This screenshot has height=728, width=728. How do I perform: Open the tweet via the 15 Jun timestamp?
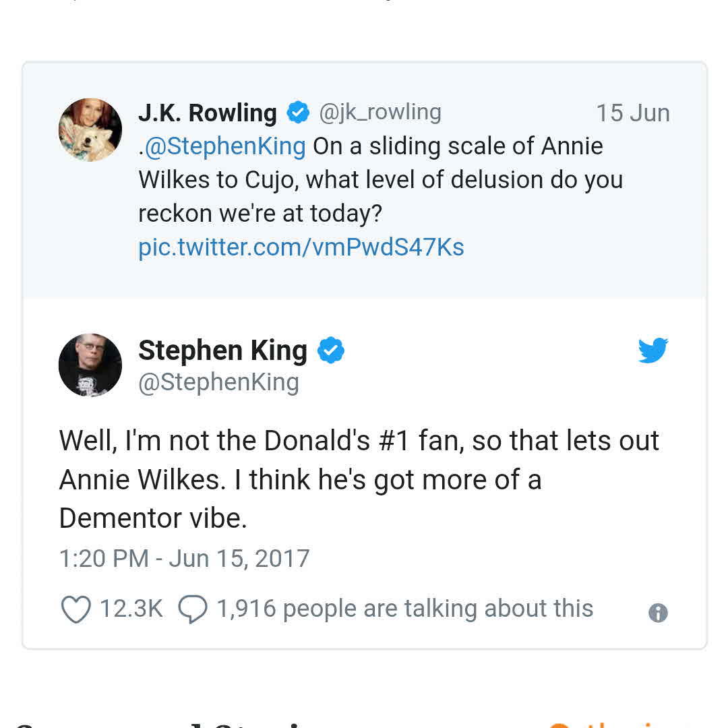point(633,113)
